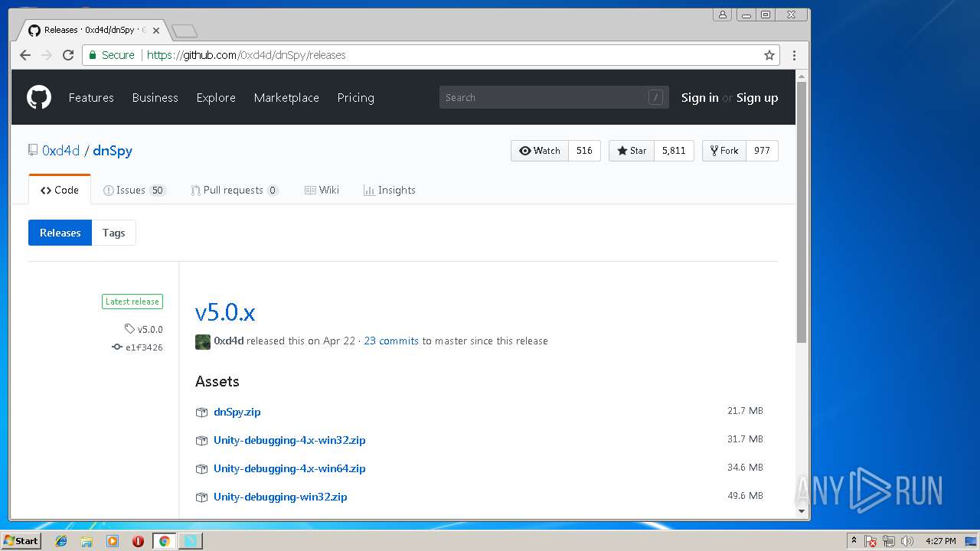Reload the page with refresh icon
Viewport: 980px width, 551px height.
(68, 55)
